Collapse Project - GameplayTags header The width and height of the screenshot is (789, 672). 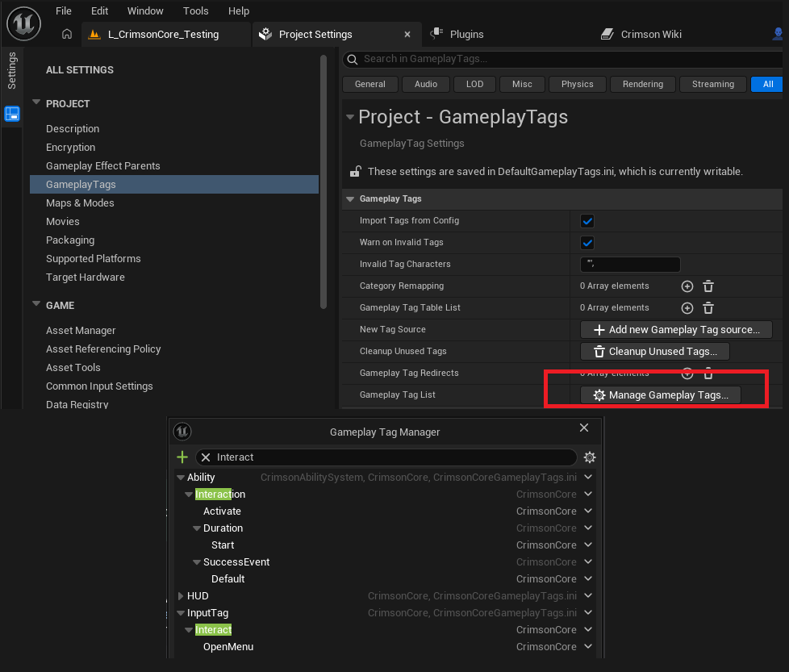(x=350, y=117)
